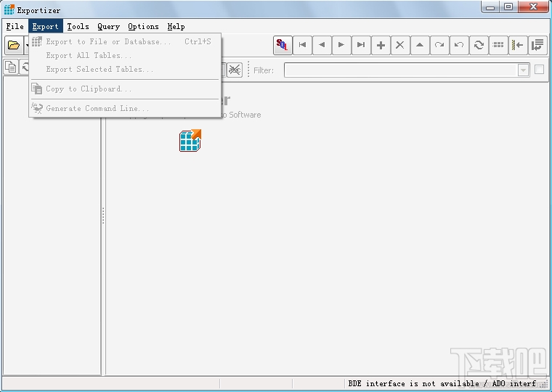Open the Tools menu

(78, 26)
